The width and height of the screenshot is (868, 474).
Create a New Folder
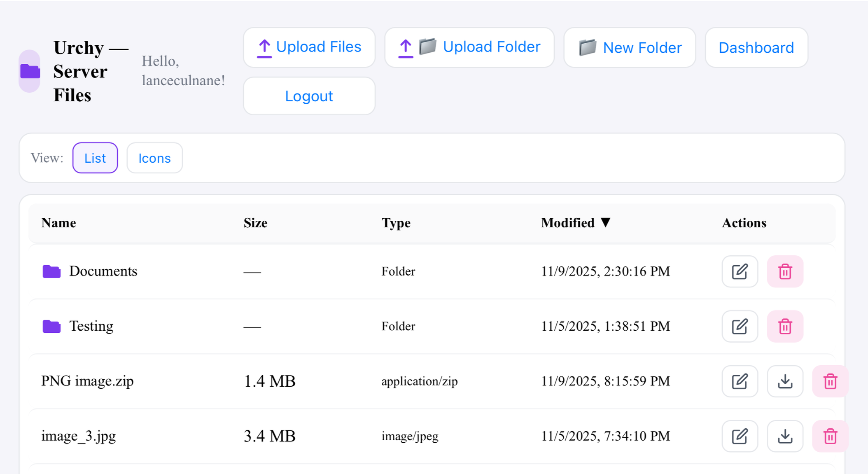pos(630,48)
